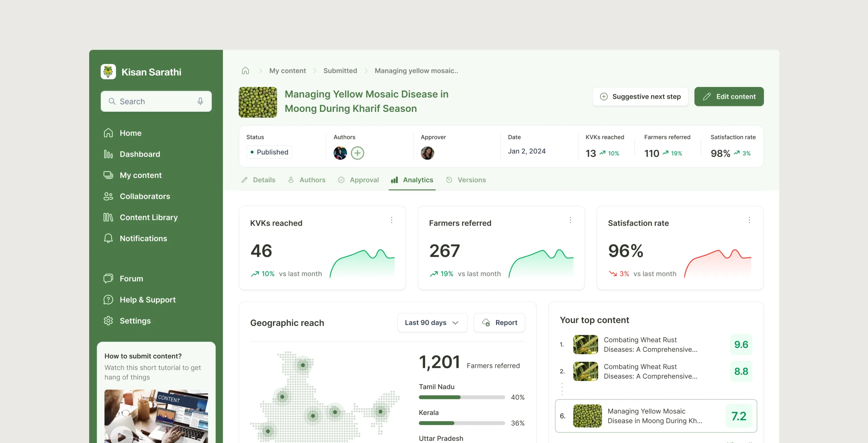The width and height of the screenshot is (868, 443).
Task: Click the Kisan Sarathi logo
Action: pos(108,72)
